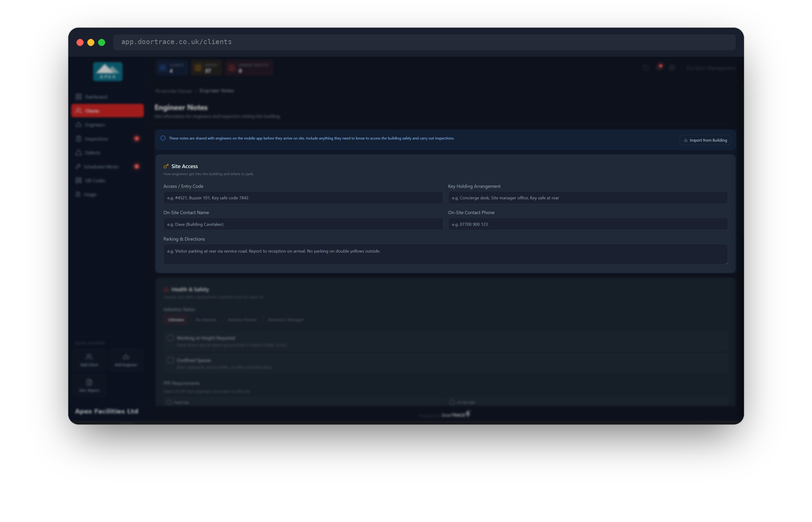
Task: Click the On-Site Contact Name field
Action: pyautogui.click(x=303, y=224)
